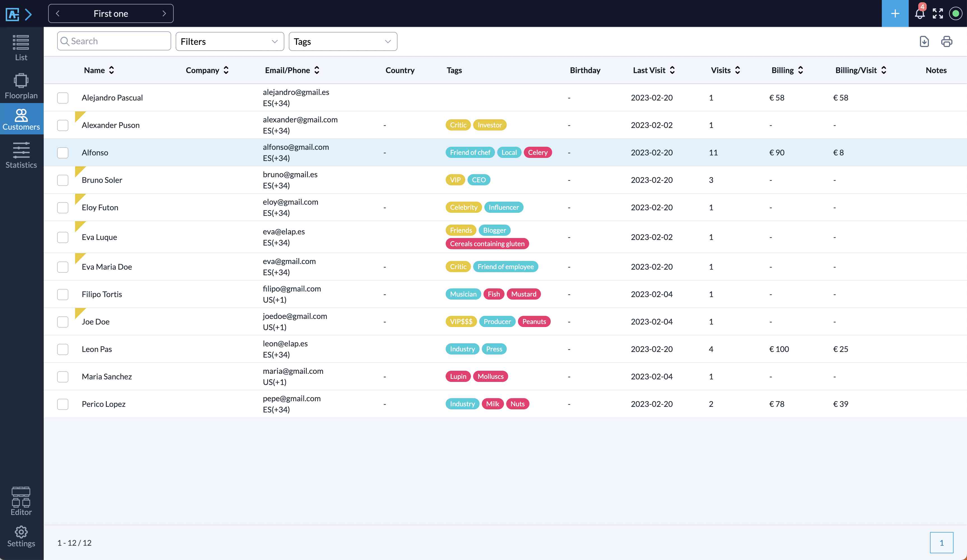The width and height of the screenshot is (967, 560).
Task: Select the Alfonso row checkbox
Action: click(62, 153)
